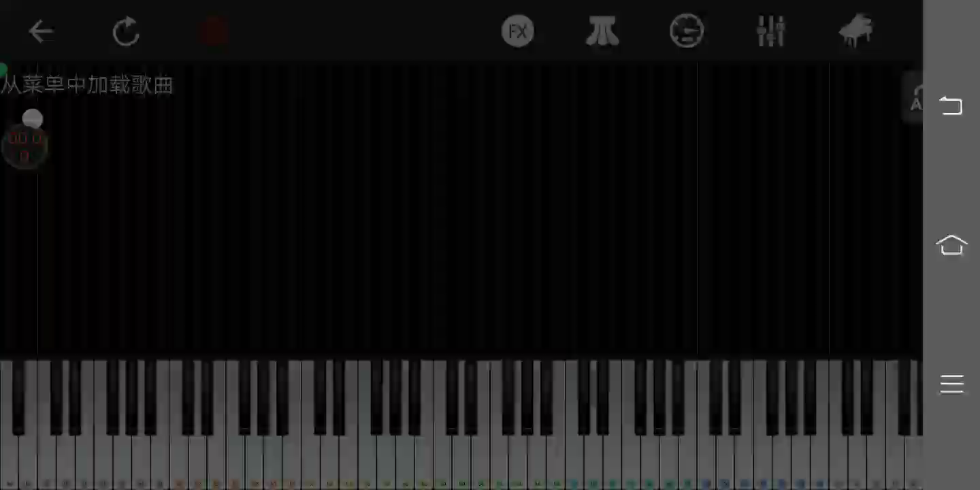Open the Android menu three-line button
980x490 pixels.
[951, 384]
